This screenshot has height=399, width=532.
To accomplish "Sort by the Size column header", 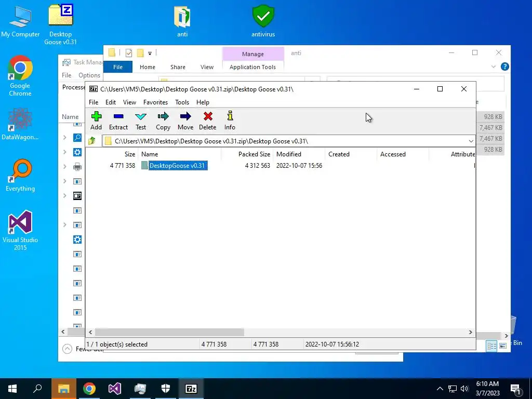I will point(129,154).
